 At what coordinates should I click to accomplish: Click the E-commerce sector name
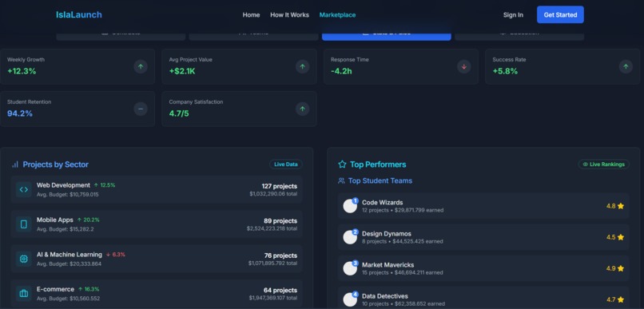(55, 289)
